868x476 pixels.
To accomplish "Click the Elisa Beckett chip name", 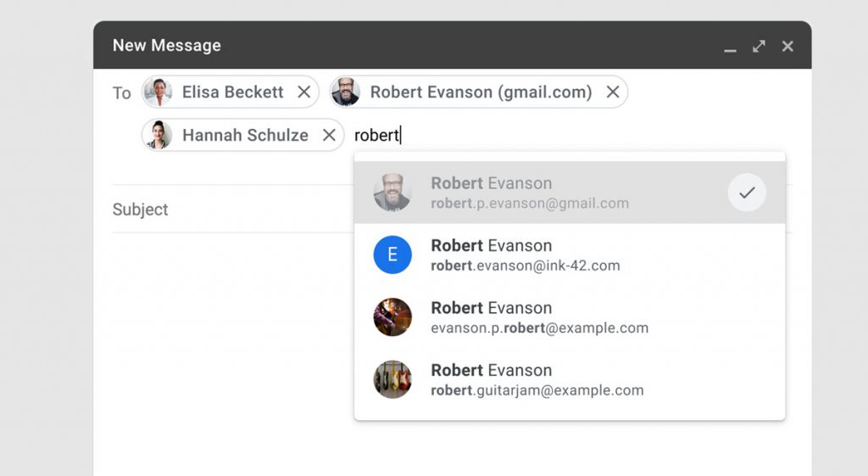I will coord(232,92).
